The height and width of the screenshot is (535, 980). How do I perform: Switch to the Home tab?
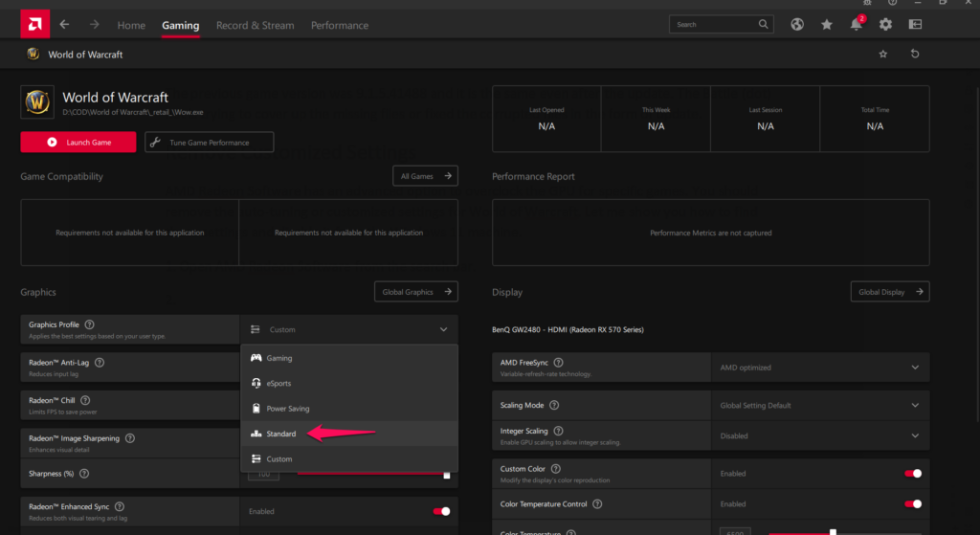[x=131, y=25]
